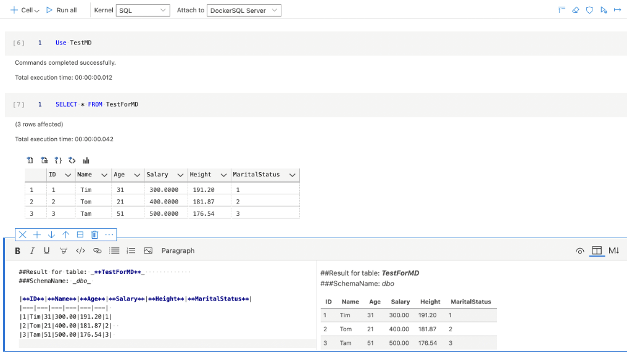Click the Clear Results eraser icon
Image resolution: width=627 pixels, height=364 pixels.
[575, 10]
